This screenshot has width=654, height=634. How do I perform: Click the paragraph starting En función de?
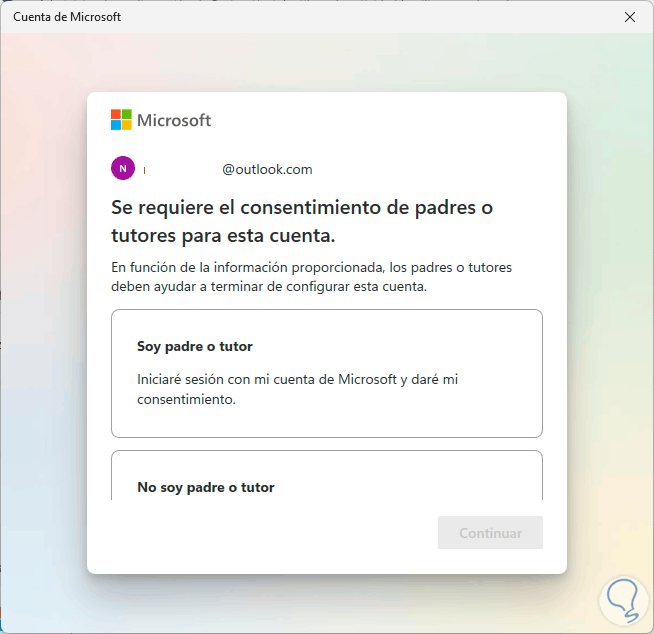tap(312, 277)
